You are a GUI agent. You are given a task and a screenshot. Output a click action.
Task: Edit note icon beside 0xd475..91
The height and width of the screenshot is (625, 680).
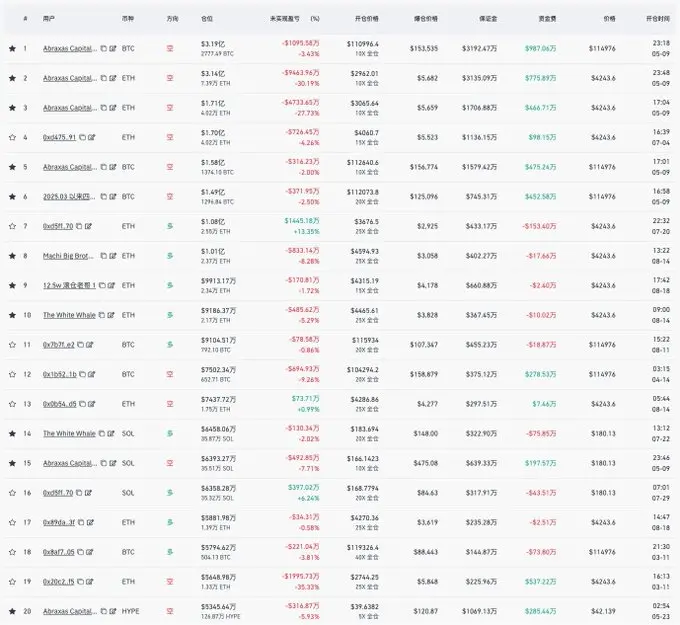click(92, 137)
